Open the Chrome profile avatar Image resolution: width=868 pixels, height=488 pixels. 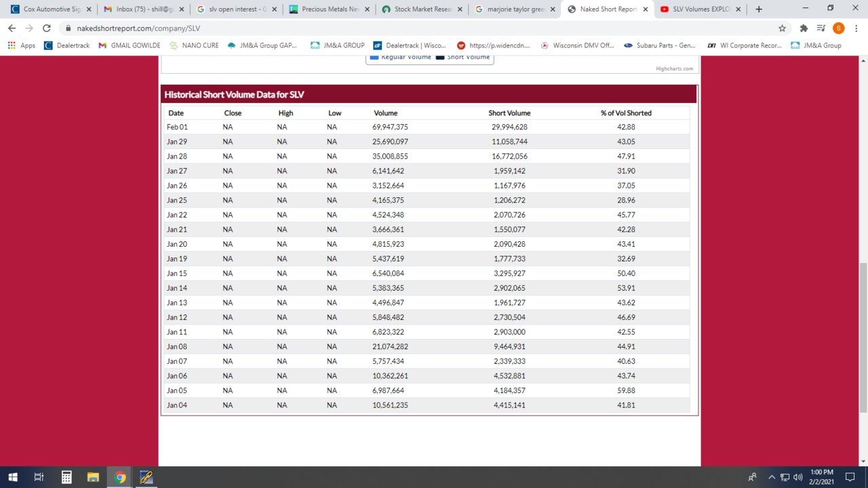pyautogui.click(x=839, y=28)
